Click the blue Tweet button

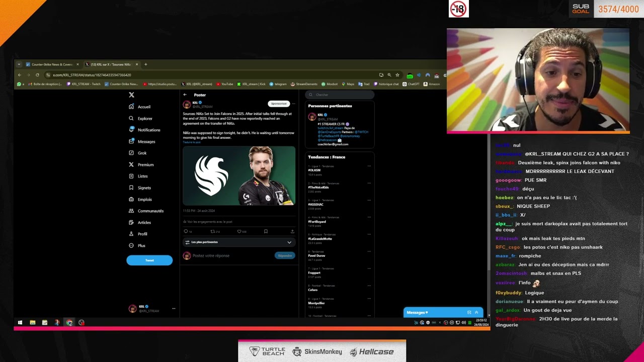click(x=149, y=260)
